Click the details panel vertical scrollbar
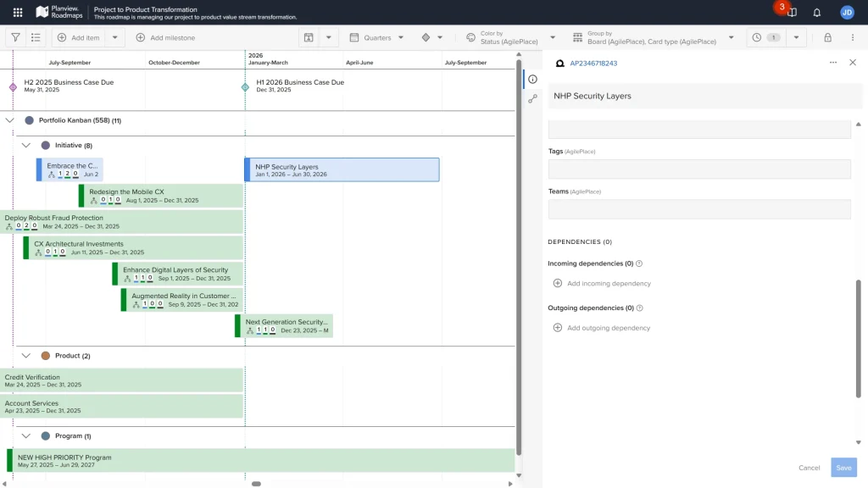 (859, 339)
